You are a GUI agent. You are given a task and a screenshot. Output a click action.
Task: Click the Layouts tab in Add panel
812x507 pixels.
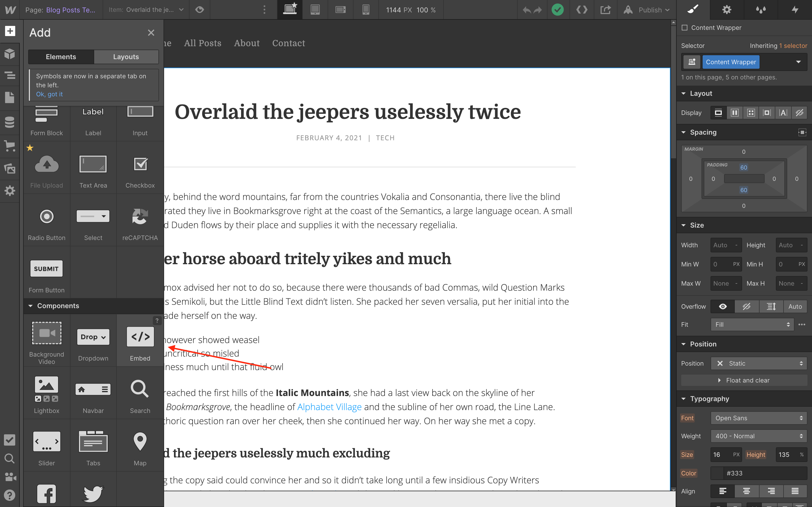126,57
